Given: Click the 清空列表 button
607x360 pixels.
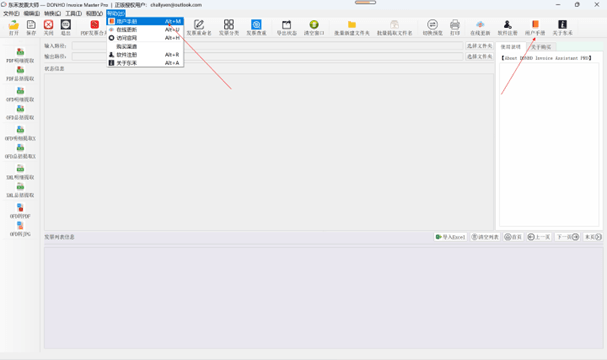Looking at the screenshot, I should point(485,237).
